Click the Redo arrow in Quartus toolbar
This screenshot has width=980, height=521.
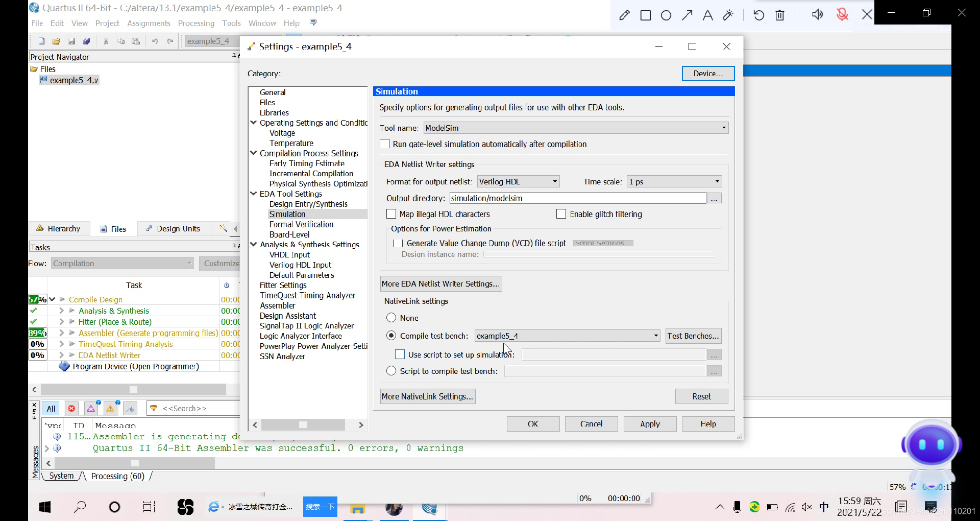tap(170, 41)
